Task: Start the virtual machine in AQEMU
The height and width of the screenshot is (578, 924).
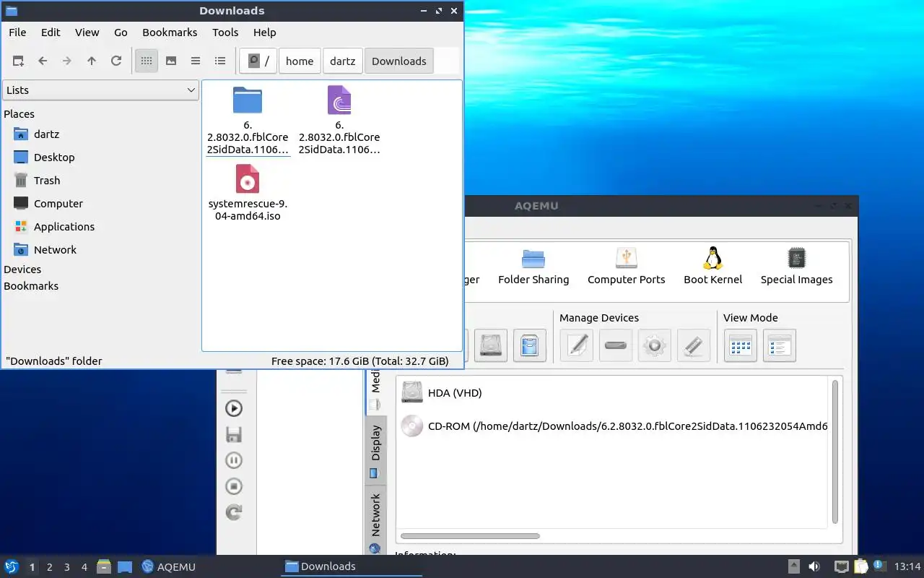Action: [x=234, y=408]
